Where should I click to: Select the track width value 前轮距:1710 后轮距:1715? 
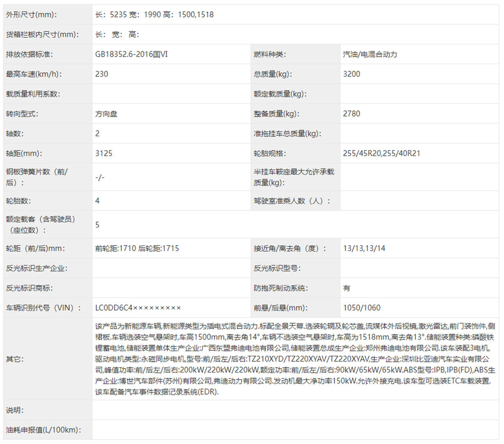pyautogui.click(x=137, y=248)
